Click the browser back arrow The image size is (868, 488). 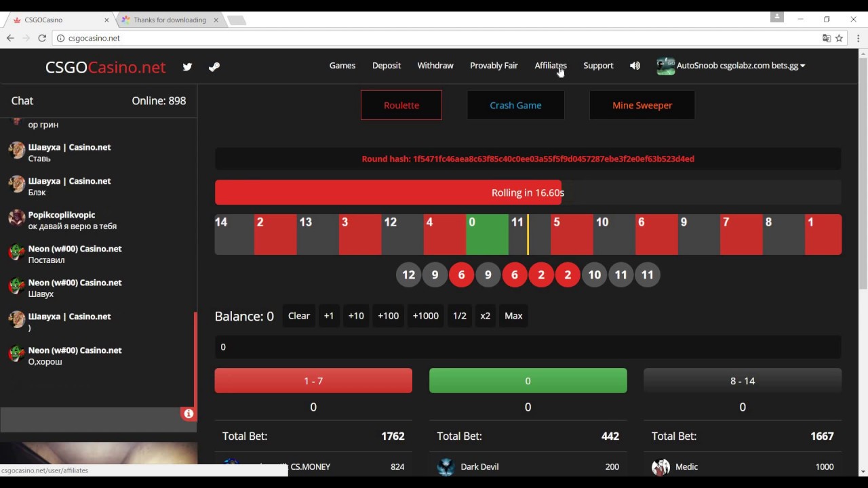click(10, 38)
